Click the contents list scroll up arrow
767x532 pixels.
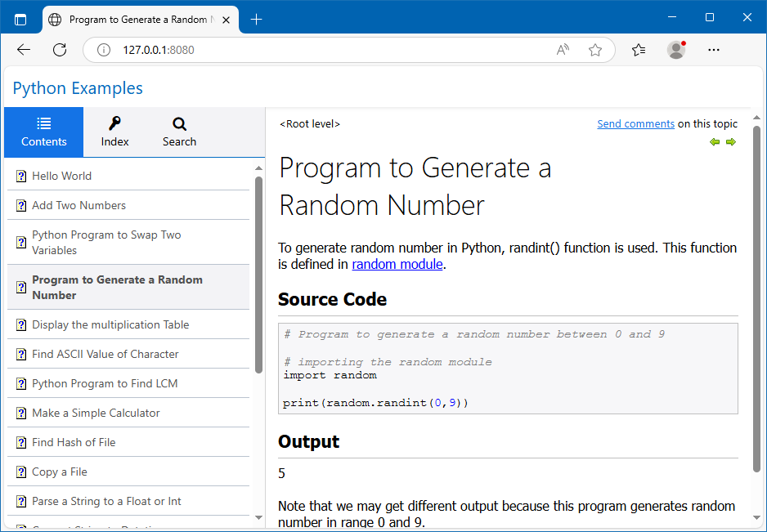coord(258,168)
